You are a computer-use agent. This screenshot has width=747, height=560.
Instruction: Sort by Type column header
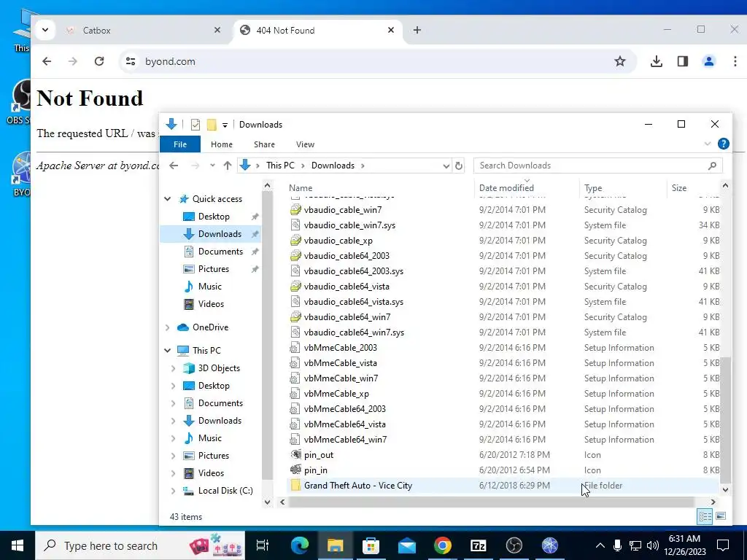click(622, 187)
